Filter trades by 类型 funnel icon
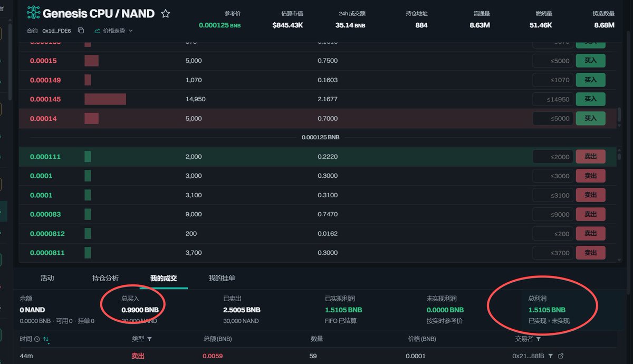 (149, 339)
